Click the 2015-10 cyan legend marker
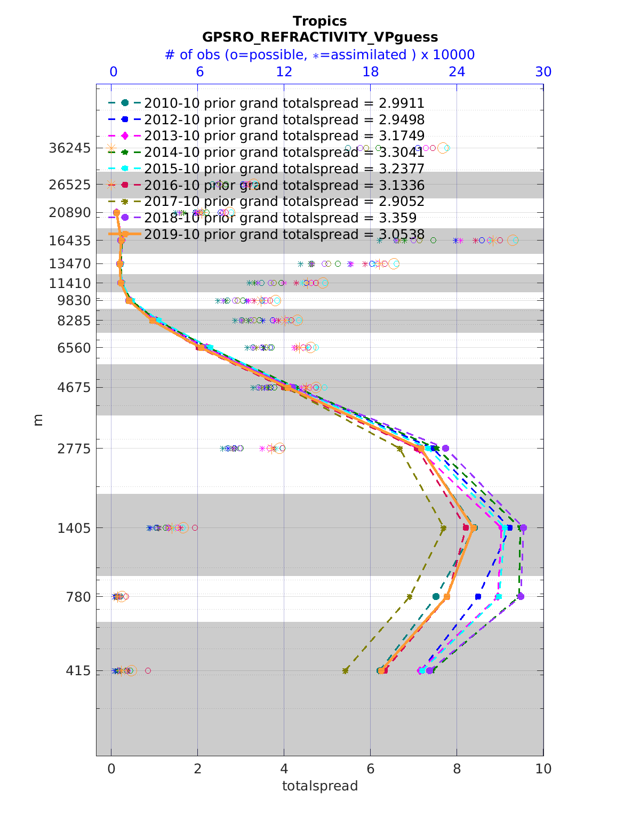Image resolution: width=640 pixels, height=840 pixels. tap(125, 169)
